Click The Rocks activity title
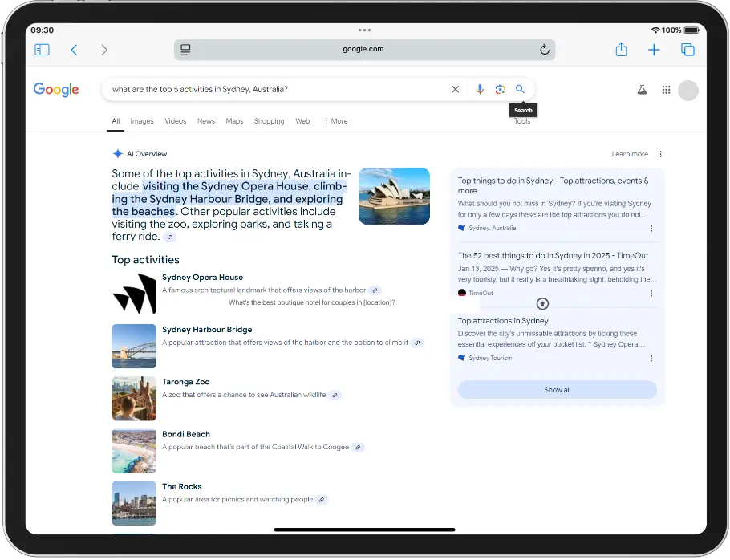730x560 pixels. pyautogui.click(x=182, y=486)
